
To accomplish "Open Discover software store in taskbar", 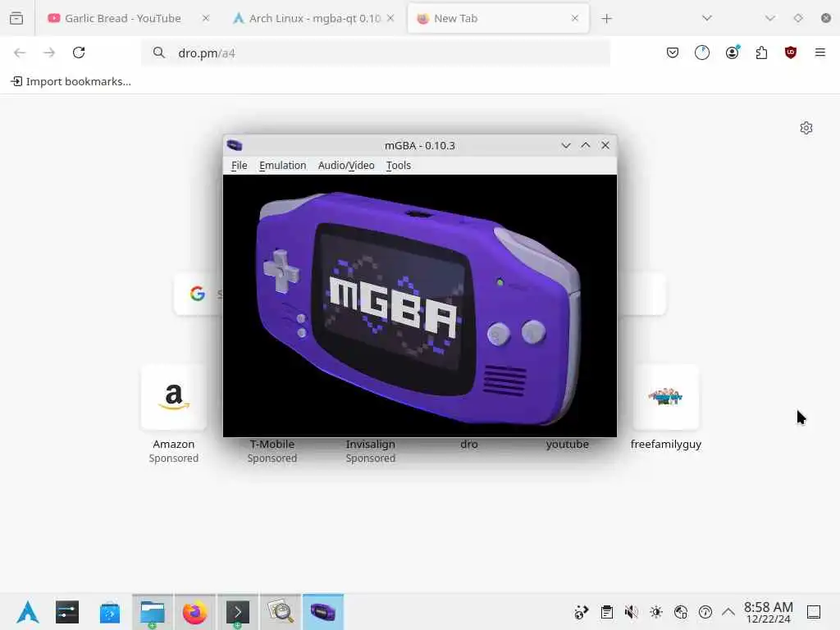I will 110,612.
